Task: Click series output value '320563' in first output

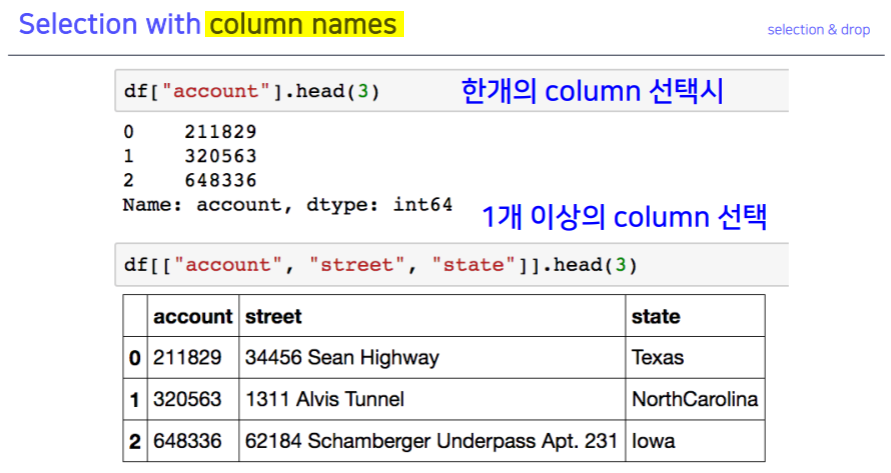Action: click(220, 156)
